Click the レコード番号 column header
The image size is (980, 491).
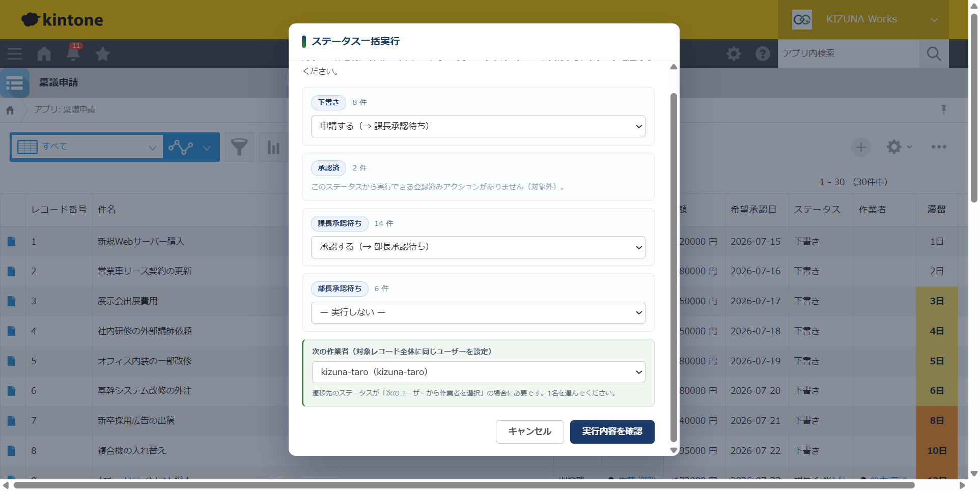pos(59,210)
